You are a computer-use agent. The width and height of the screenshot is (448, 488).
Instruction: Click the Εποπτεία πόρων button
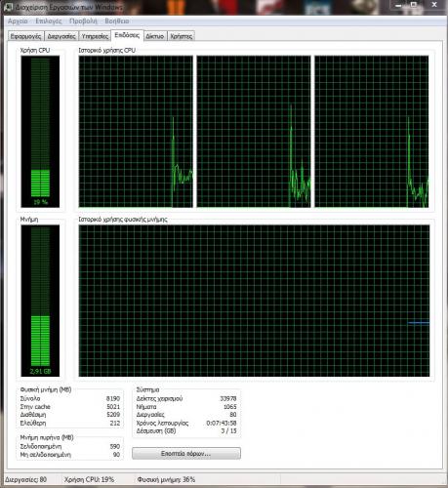pyautogui.click(x=186, y=453)
